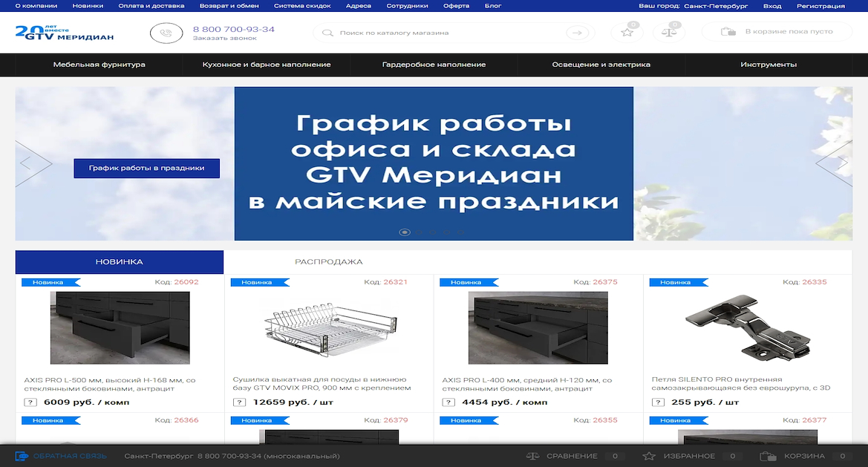The height and width of the screenshot is (467, 868).
Task: Select the fourth banner slide dot
Action: pyautogui.click(x=447, y=232)
